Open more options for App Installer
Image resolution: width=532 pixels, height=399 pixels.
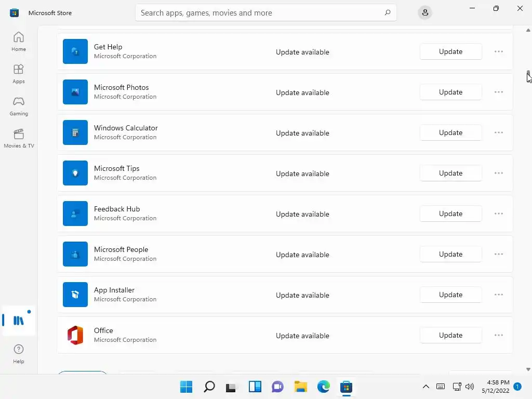coord(498,295)
